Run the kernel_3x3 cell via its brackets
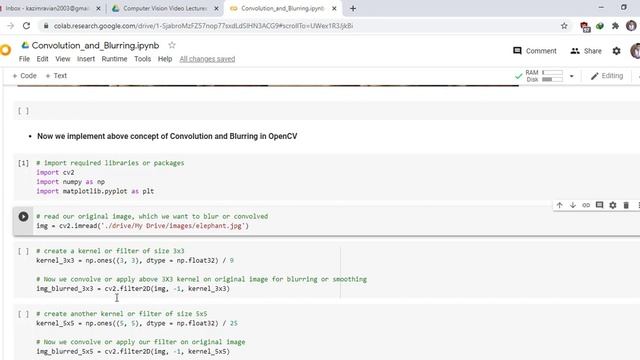This screenshot has width=640, height=360. pyautogui.click(x=23, y=251)
